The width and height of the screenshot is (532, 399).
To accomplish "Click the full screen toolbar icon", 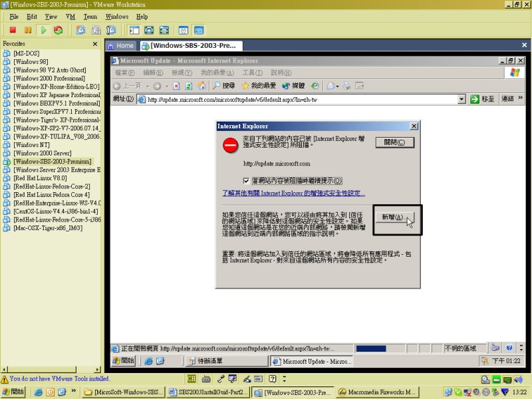I will [149, 30].
